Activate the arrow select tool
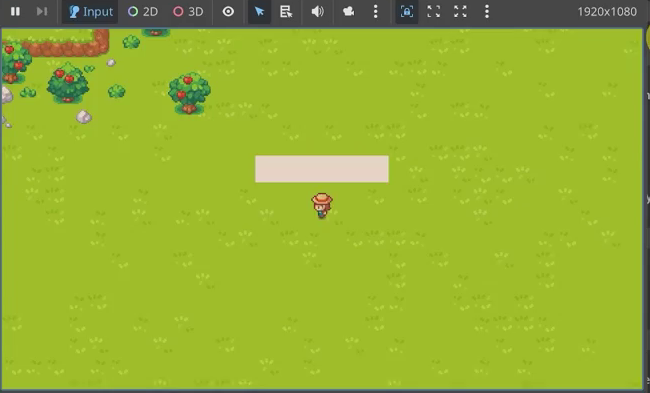The height and width of the screenshot is (393, 650). tap(260, 12)
